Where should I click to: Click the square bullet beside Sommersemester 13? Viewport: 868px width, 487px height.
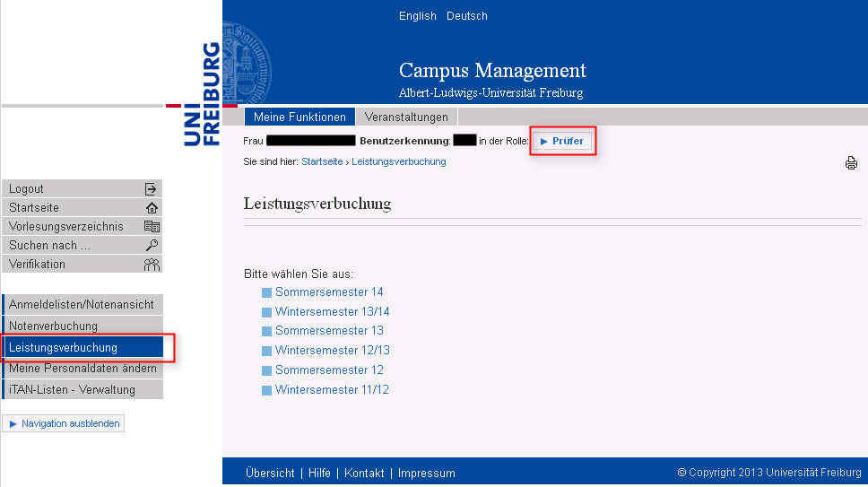click(x=267, y=331)
